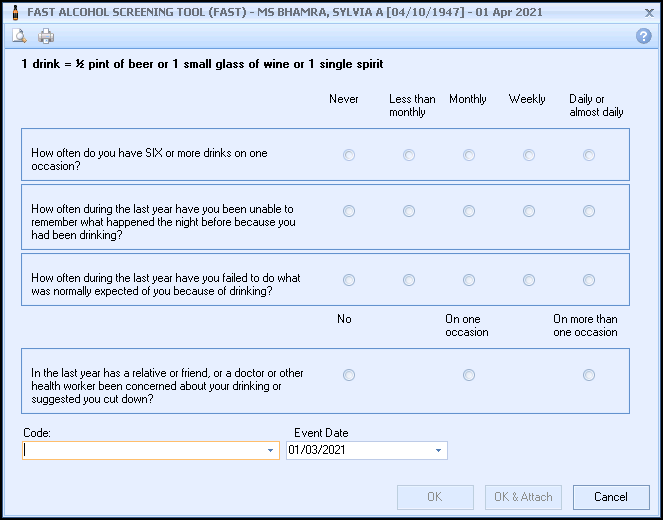Choose Daily or almost daily for memory question
The height and width of the screenshot is (520, 663).
coord(589,211)
